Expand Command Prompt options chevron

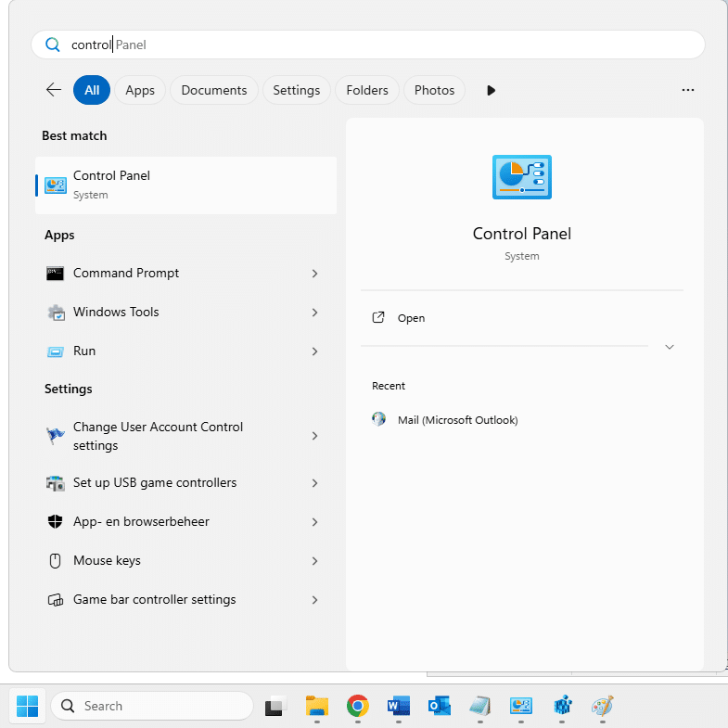click(x=314, y=274)
